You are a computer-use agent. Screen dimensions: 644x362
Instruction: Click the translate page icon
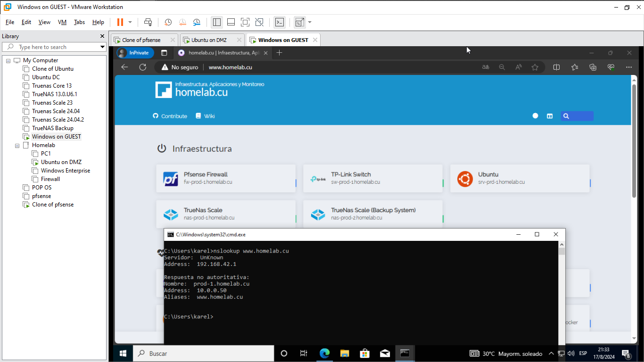coord(486,67)
